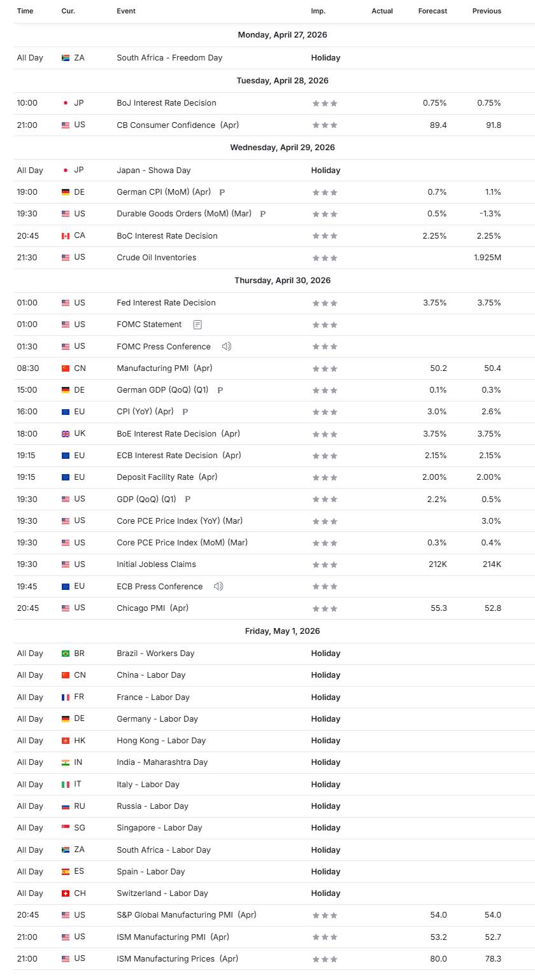Image resolution: width=535 pixels, height=980 pixels.
Task: Click the UK flag in the BoE row
Action: pyautogui.click(x=66, y=434)
